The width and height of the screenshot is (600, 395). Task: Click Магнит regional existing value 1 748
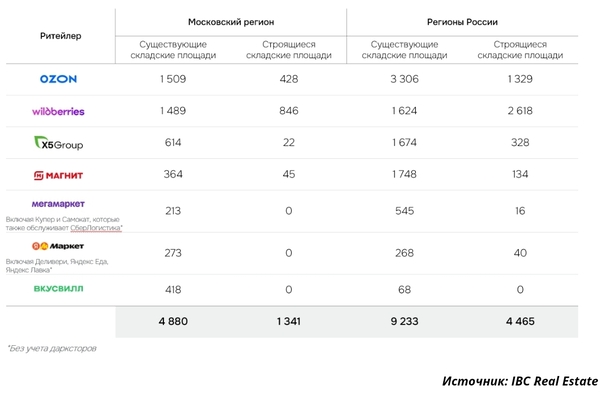[404, 174]
